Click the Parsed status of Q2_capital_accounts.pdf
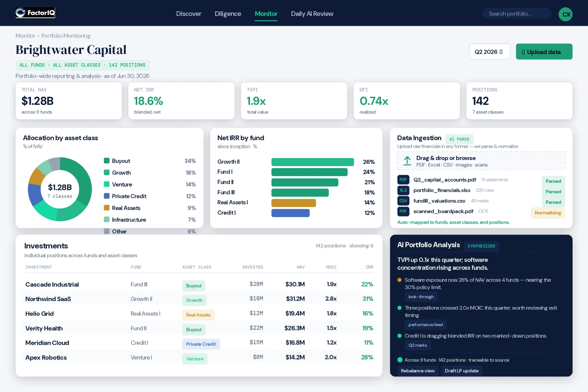The width and height of the screenshot is (588, 392). [x=553, y=181]
